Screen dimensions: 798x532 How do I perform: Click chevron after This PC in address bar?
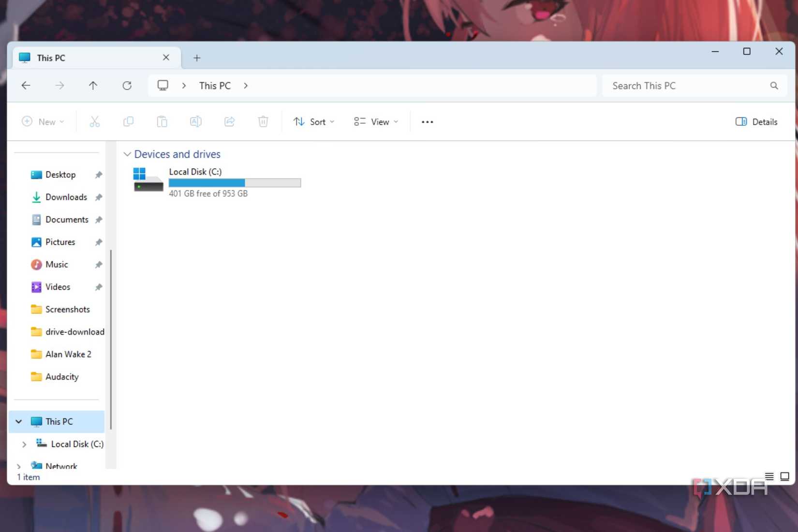[x=246, y=86]
